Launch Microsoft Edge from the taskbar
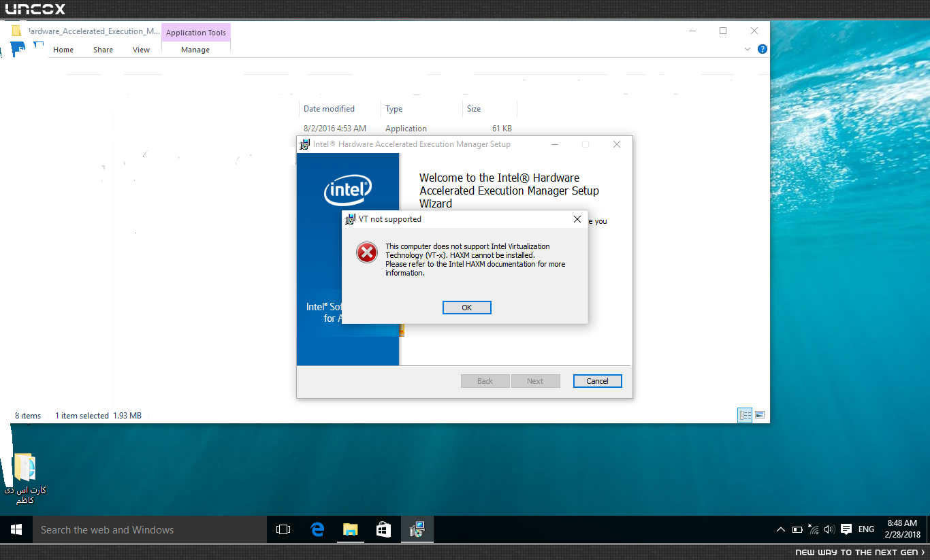The image size is (930, 560). (317, 529)
